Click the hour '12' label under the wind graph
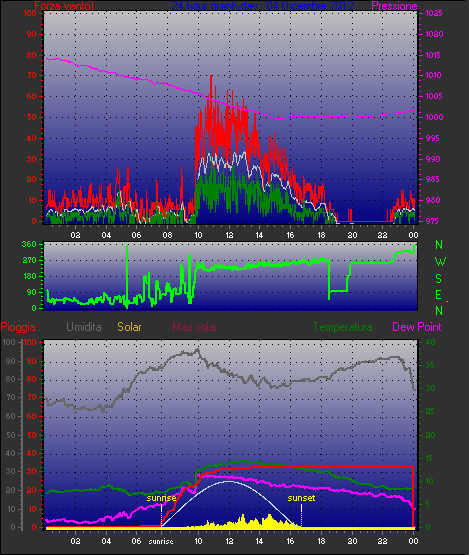The width and height of the screenshot is (469, 555). tap(229, 235)
